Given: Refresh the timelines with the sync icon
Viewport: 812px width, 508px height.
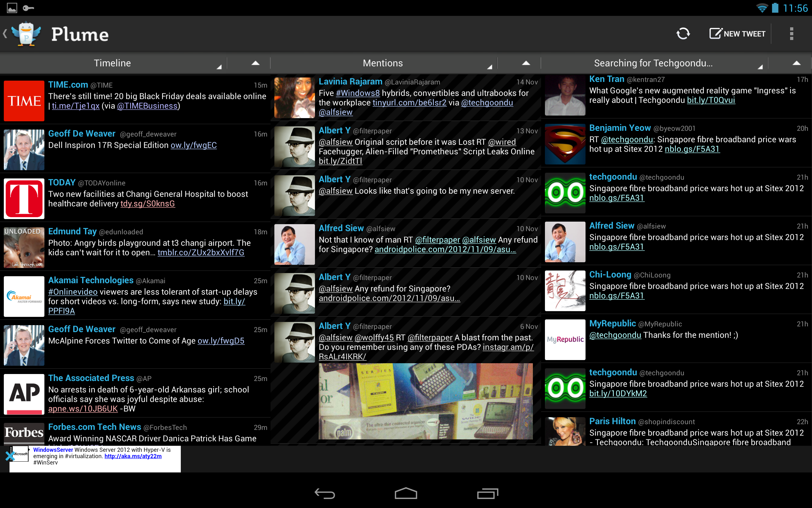Looking at the screenshot, I should coord(683,34).
